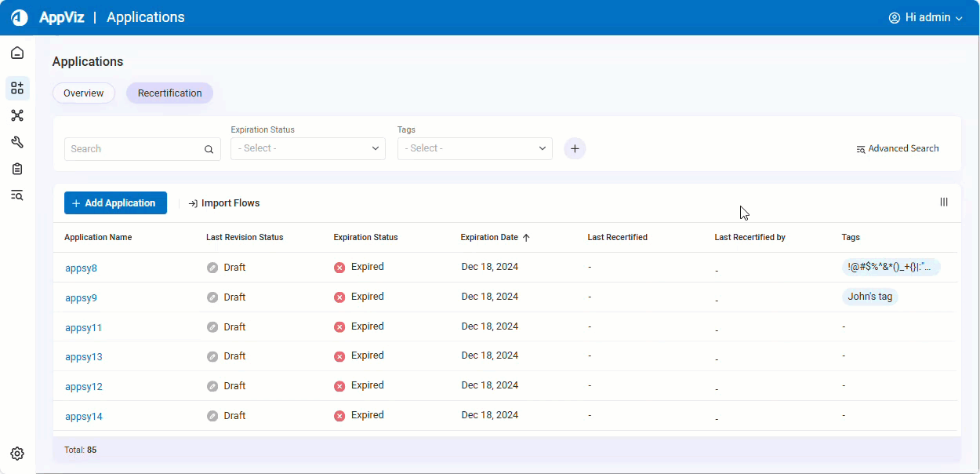Click the wrench tools icon in the sidebar
This screenshot has width=980, height=474.
(x=17, y=142)
